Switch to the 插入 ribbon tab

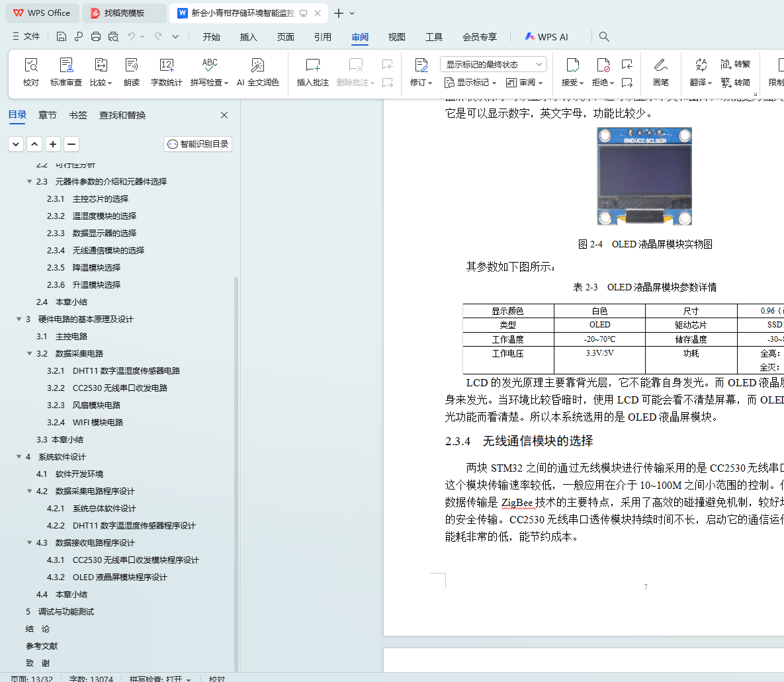(249, 37)
